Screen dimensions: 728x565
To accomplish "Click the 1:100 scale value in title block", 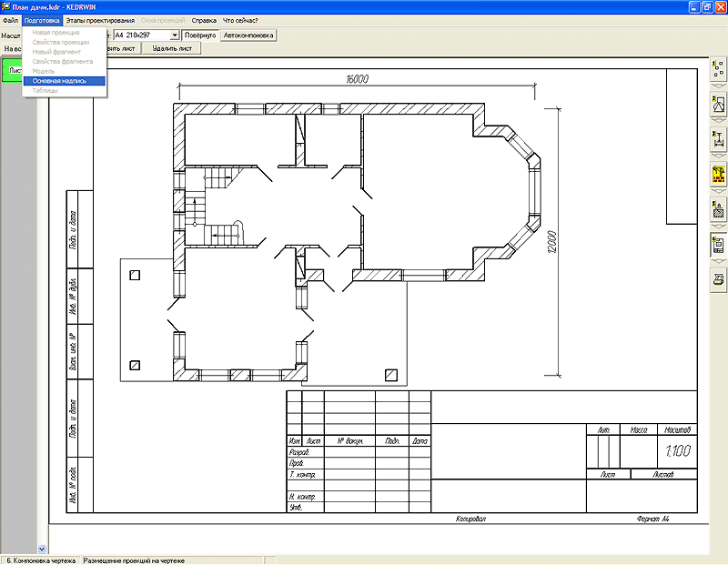I will [677, 450].
